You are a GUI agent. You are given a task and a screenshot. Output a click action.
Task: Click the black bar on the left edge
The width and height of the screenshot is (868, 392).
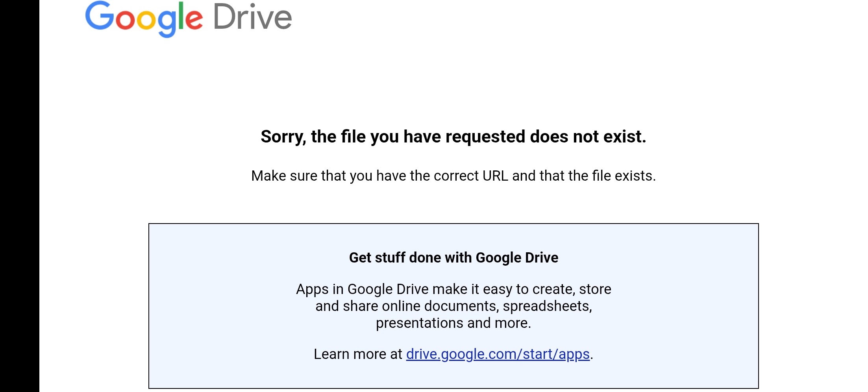point(19,197)
